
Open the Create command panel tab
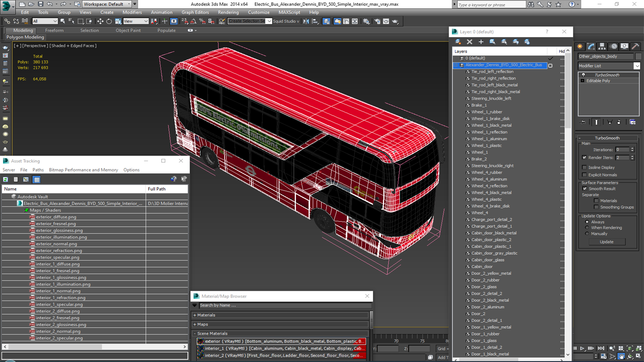580,46
